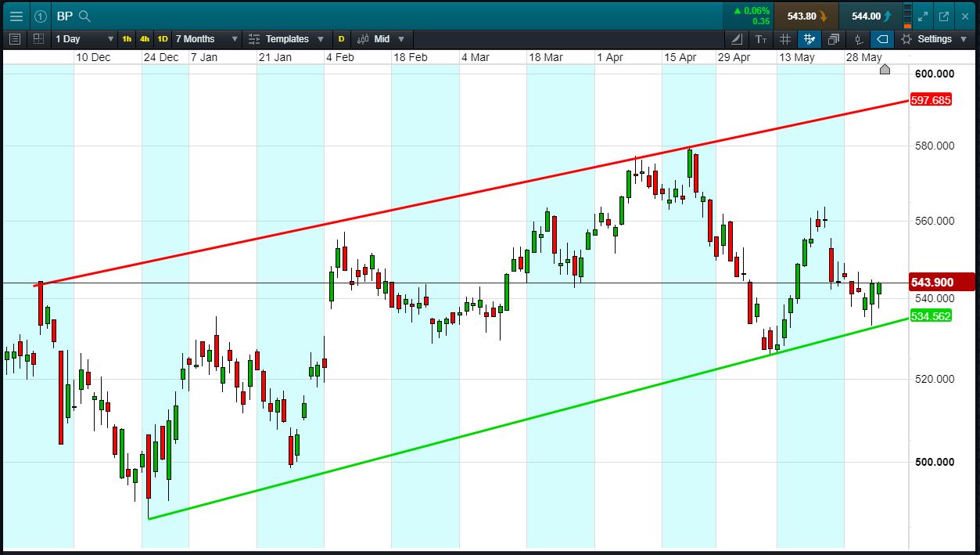The width and height of the screenshot is (980, 555).
Task: Open the 7 Months range dropdown
Action: 206,38
